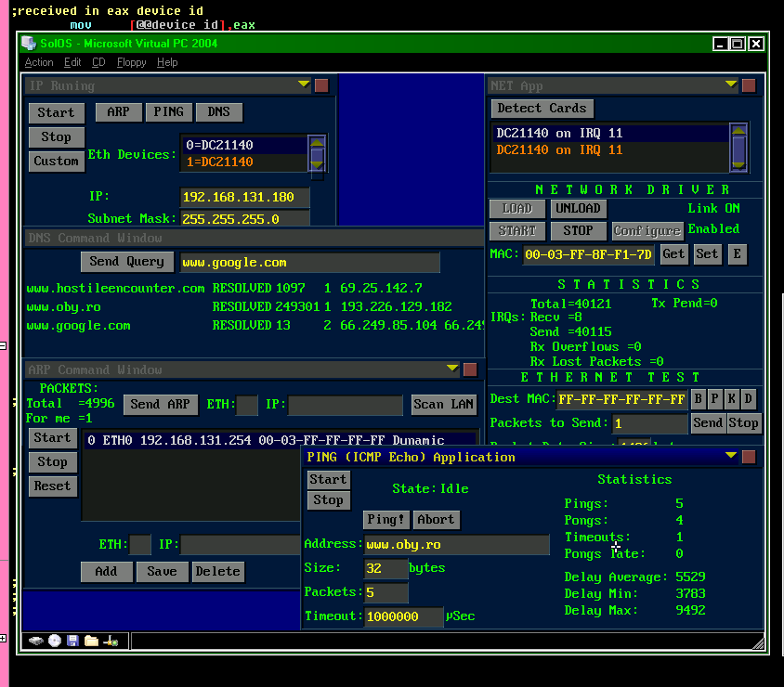The width and height of the screenshot is (784, 687).
Task: Open the Floppy menu
Action: (132, 62)
